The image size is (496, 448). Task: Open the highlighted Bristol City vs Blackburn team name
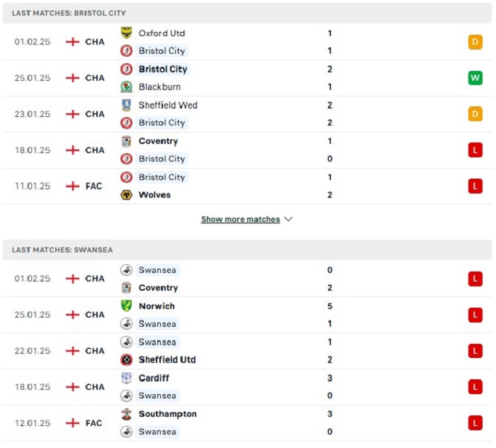tap(163, 69)
